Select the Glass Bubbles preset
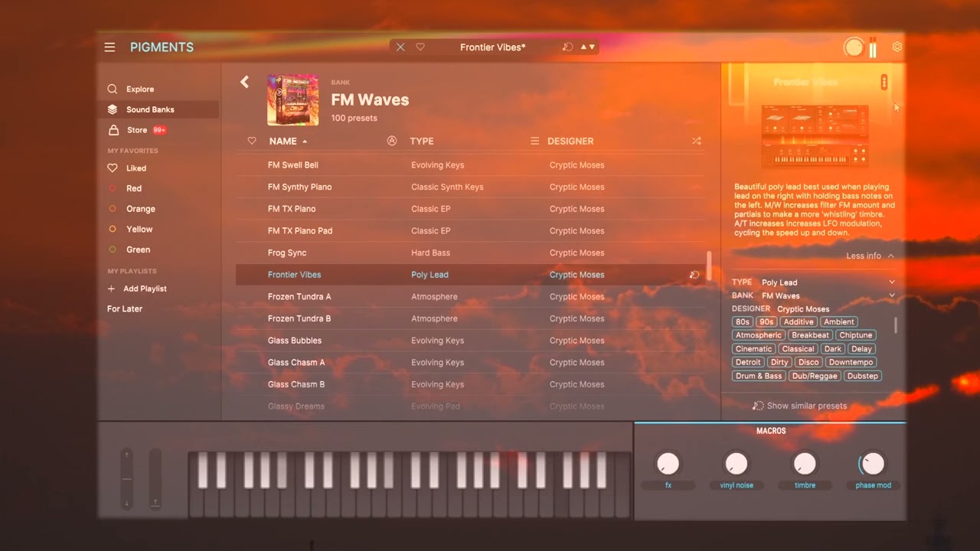The image size is (980, 551). point(470,341)
